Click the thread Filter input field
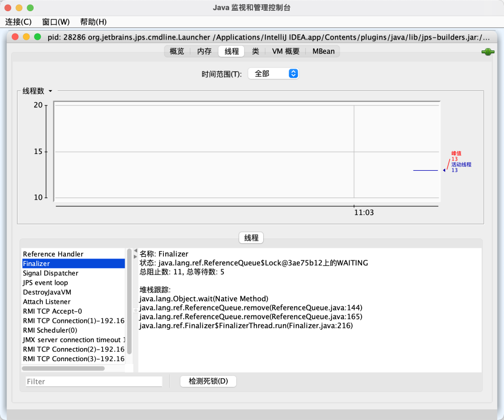The width and height of the screenshot is (504, 420). click(94, 382)
